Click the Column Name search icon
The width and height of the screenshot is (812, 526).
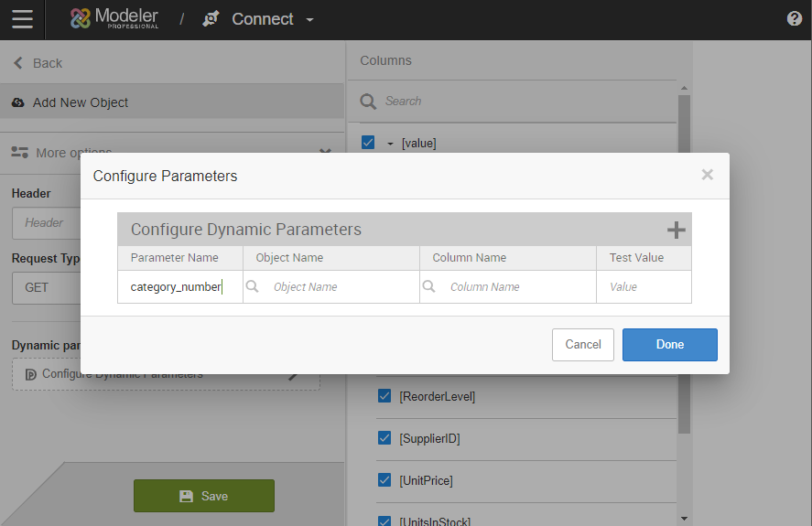pyautogui.click(x=428, y=286)
